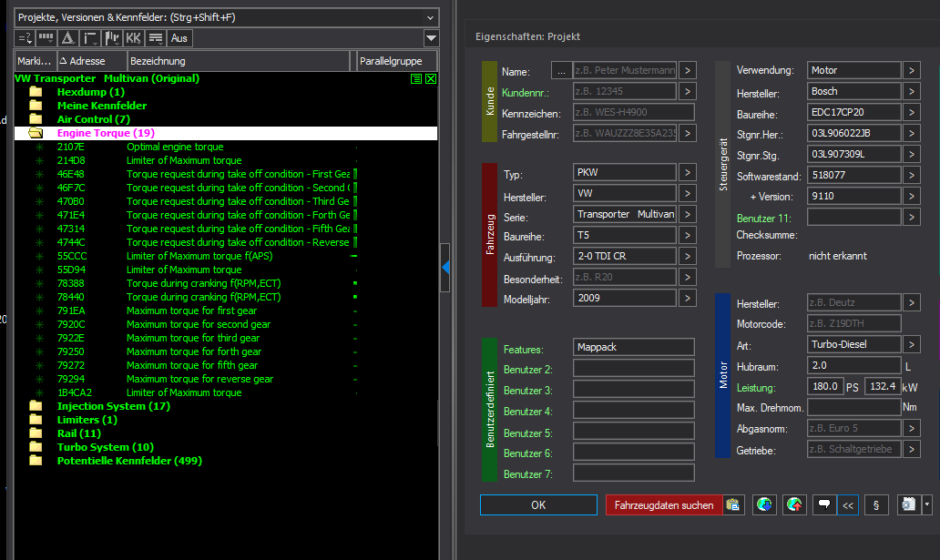Open the speech bubble comment button
Screen dimensions: 940x560
[x=824, y=504]
